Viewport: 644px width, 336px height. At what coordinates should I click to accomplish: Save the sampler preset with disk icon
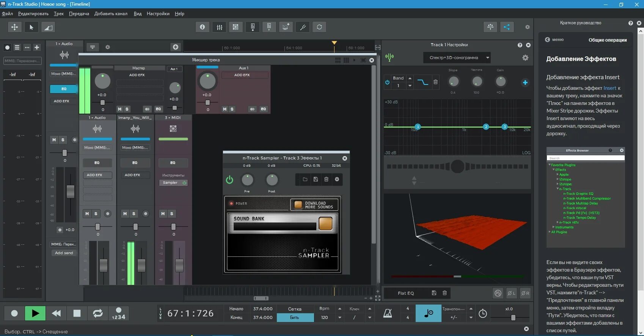click(x=316, y=179)
